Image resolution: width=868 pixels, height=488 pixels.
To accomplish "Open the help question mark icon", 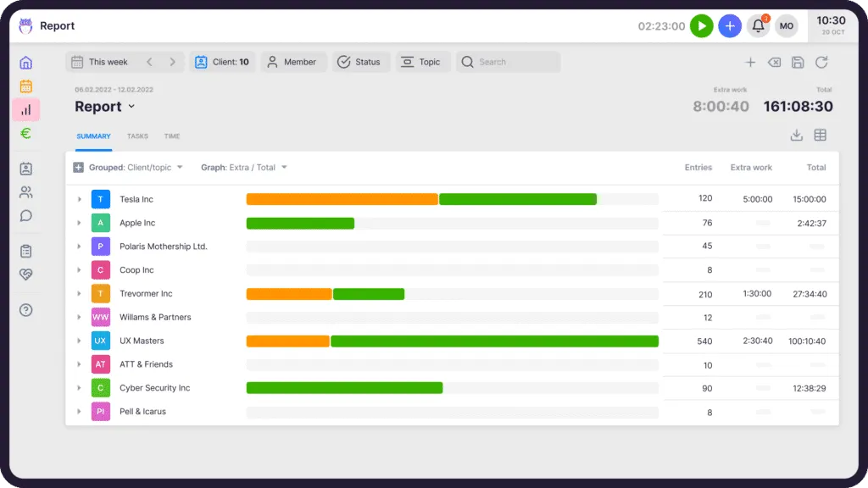I will click(26, 310).
